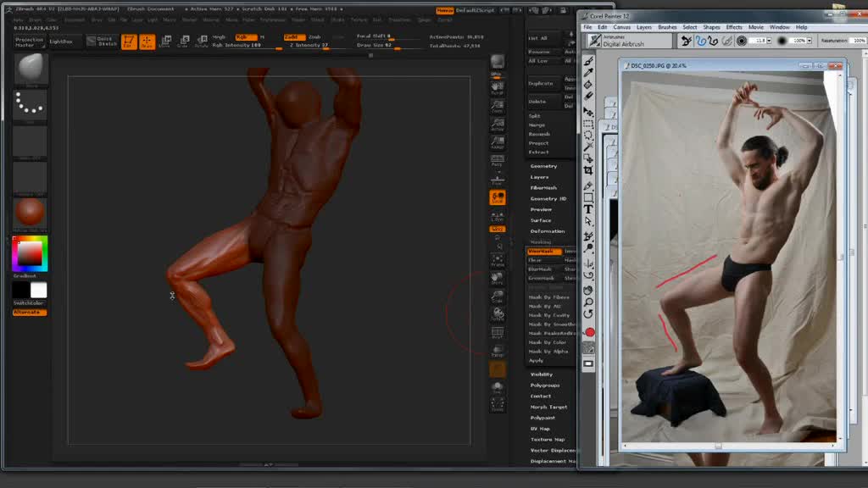Select the Crop tool in Painter toolbox
The width and height of the screenshot is (868, 488).
point(588,170)
